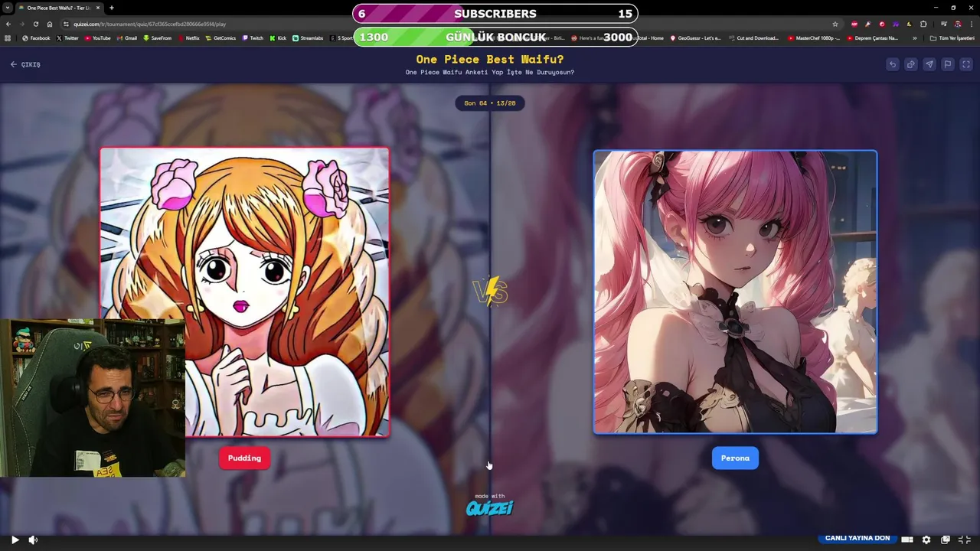Bookmark the page with the star icon
This screenshot has width=980, height=551.
click(835, 24)
